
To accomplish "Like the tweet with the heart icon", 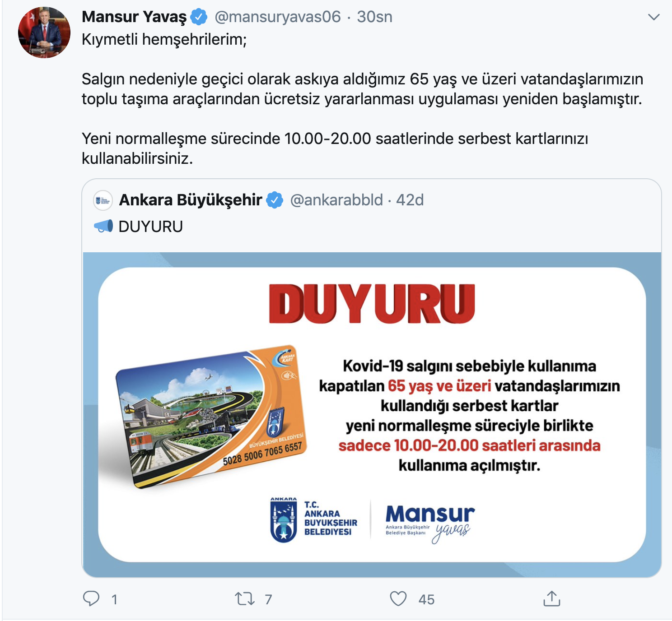I will 398,599.
